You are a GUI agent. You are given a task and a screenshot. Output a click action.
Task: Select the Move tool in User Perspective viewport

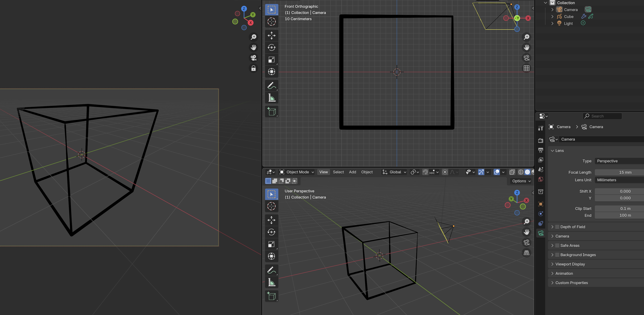(x=271, y=220)
